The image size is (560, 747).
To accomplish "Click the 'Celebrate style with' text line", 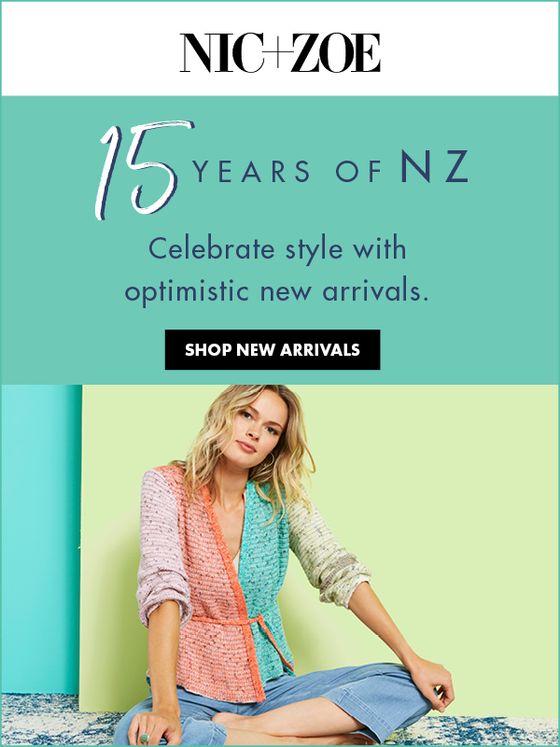I will pos(277,249).
